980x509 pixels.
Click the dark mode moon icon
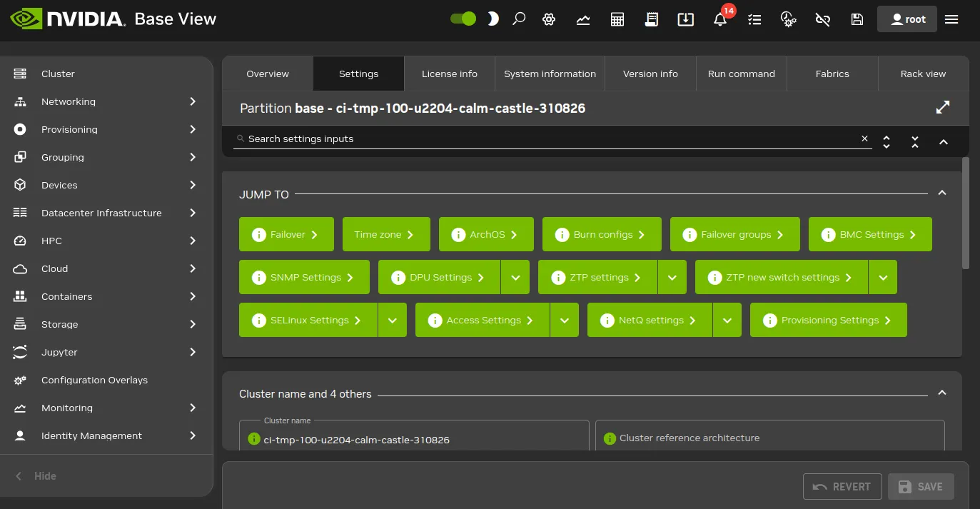tap(492, 19)
